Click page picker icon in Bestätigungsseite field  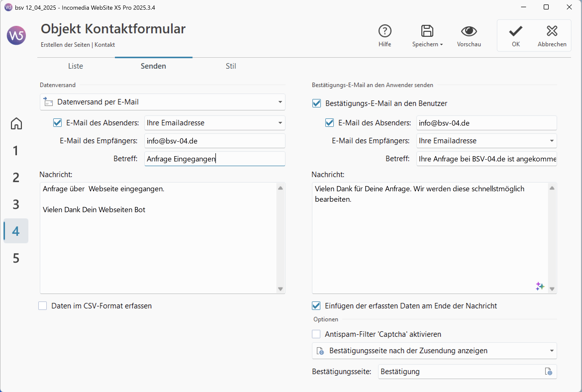(x=548, y=372)
